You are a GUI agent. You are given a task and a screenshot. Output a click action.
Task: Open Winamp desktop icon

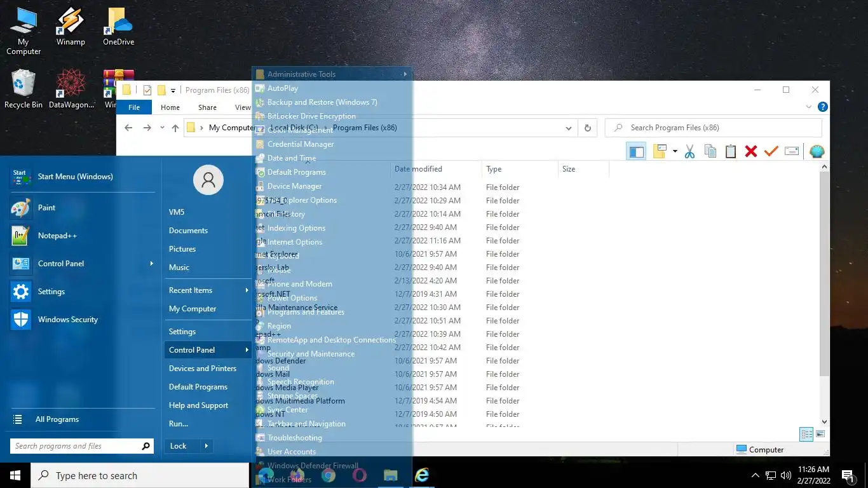coord(71,27)
